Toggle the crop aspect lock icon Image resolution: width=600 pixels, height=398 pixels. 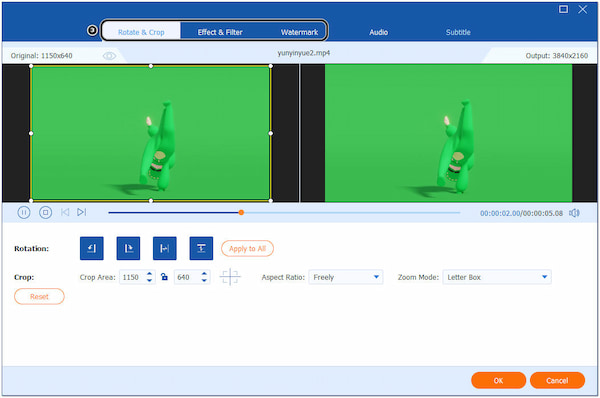[164, 277]
